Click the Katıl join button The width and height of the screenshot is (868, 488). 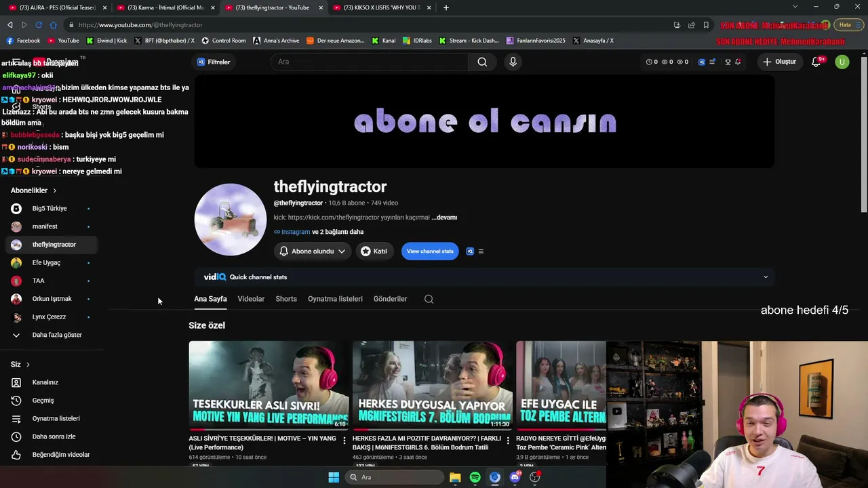[x=374, y=251]
